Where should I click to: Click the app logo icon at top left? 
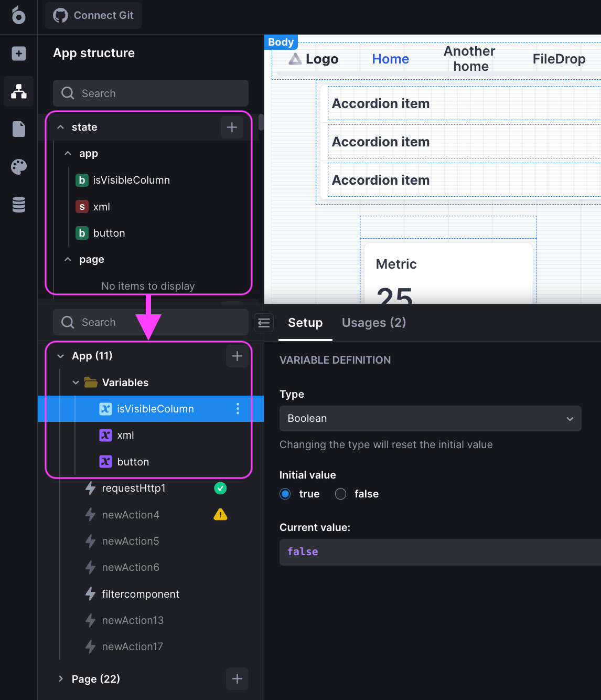(x=18, y=15)
